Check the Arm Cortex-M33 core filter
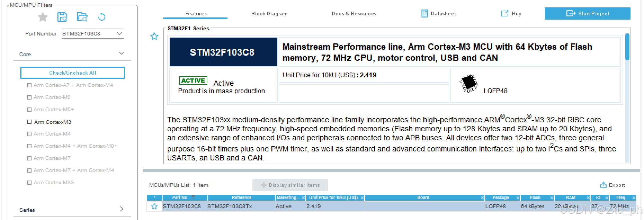 point(29,183)
